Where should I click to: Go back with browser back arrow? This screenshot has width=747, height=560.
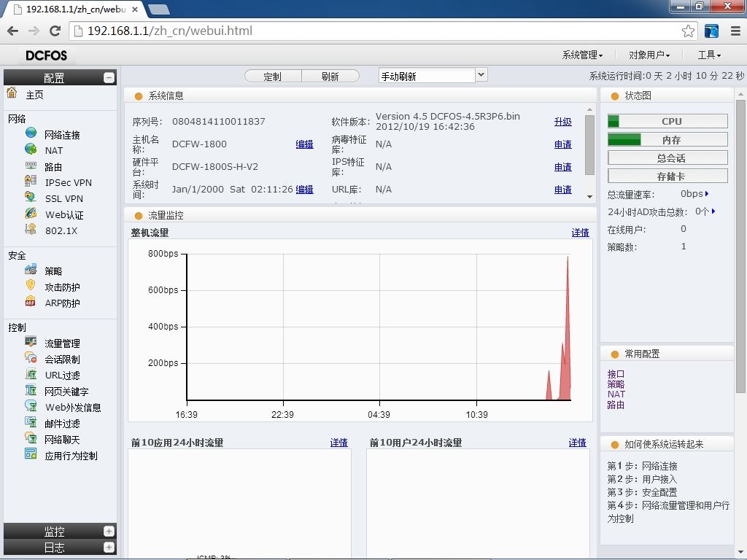point(13,31)
